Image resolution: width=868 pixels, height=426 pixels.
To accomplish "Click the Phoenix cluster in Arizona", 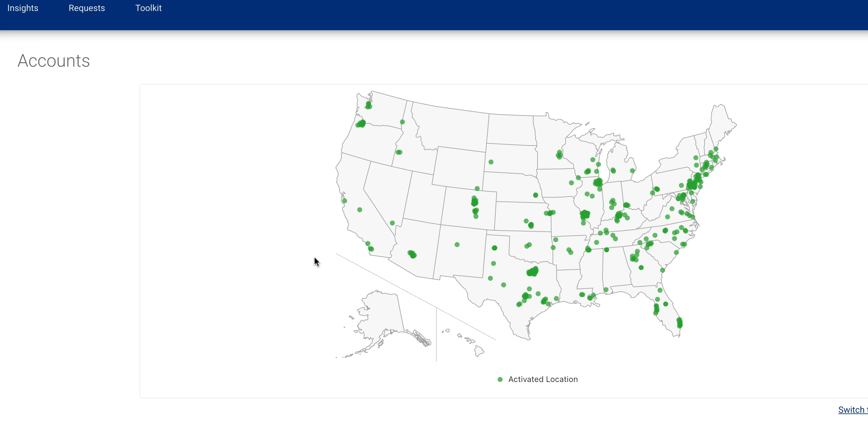I will coord(412,254).
